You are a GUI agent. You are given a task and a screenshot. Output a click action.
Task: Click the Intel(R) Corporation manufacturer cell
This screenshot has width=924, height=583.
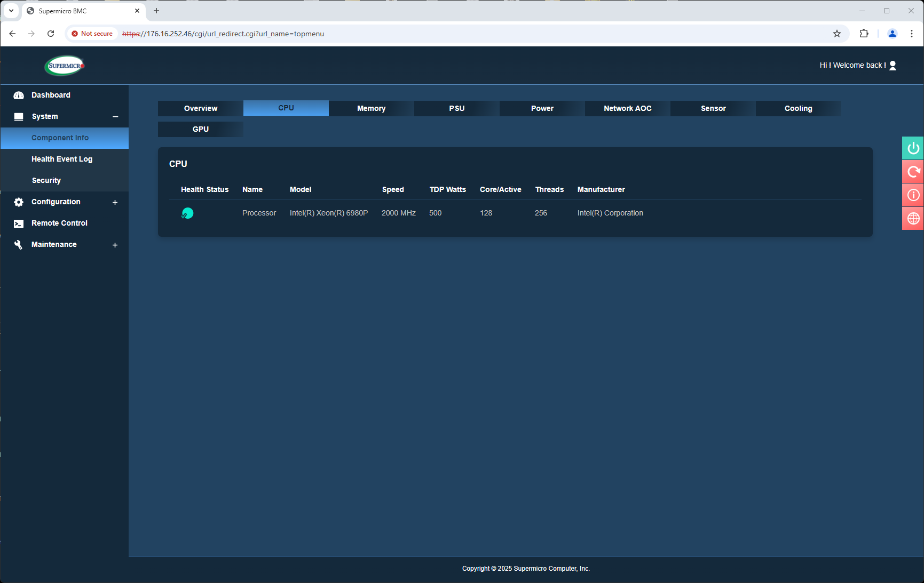pos(610,213)
